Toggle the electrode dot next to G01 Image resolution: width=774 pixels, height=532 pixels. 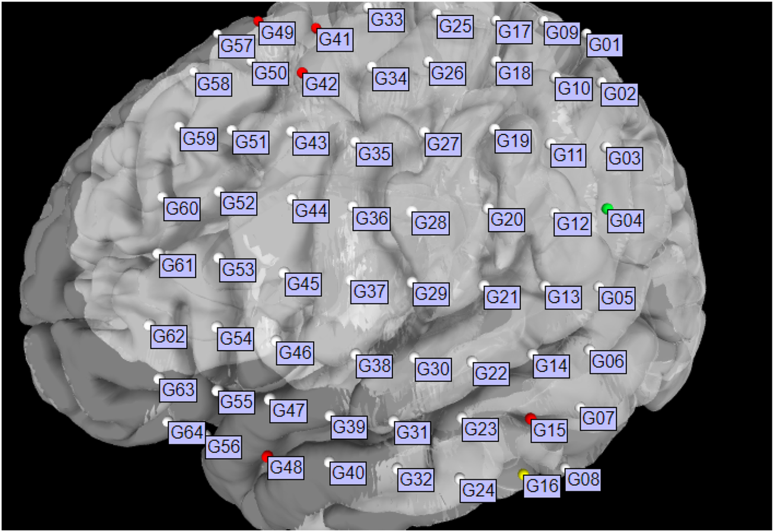click(x=586, y=33)
